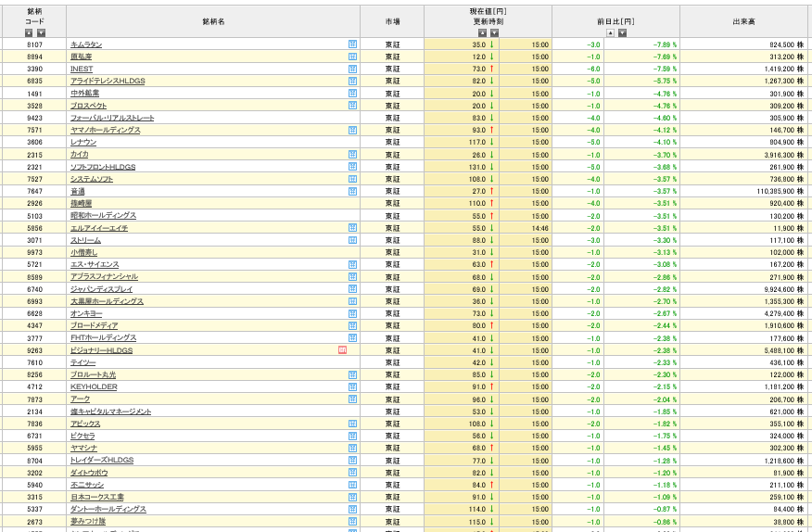The height and width of the screenshot is (532, 812).
Task: Open the KEYHOLDER stock link
Action: (x=94, y=387)
